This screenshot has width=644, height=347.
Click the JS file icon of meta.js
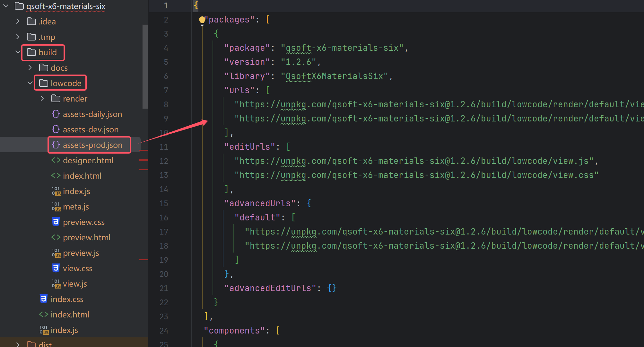[56, 207]
